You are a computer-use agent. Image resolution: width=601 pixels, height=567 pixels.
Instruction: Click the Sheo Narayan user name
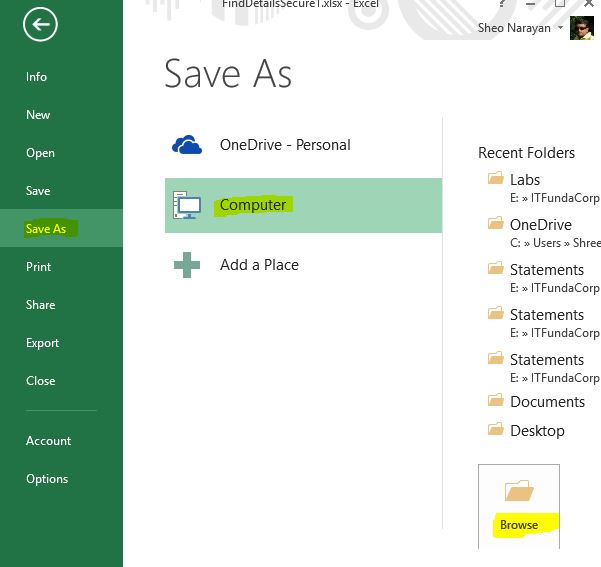point(514,28)
